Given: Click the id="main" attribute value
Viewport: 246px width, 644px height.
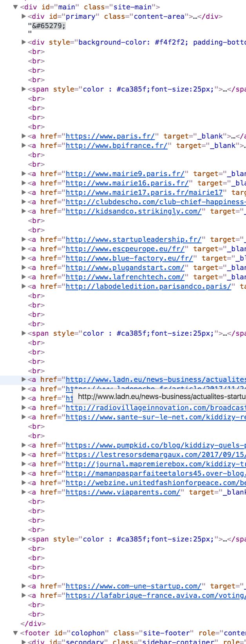Looking at the screenshot, I should click(x=68, y=7).
